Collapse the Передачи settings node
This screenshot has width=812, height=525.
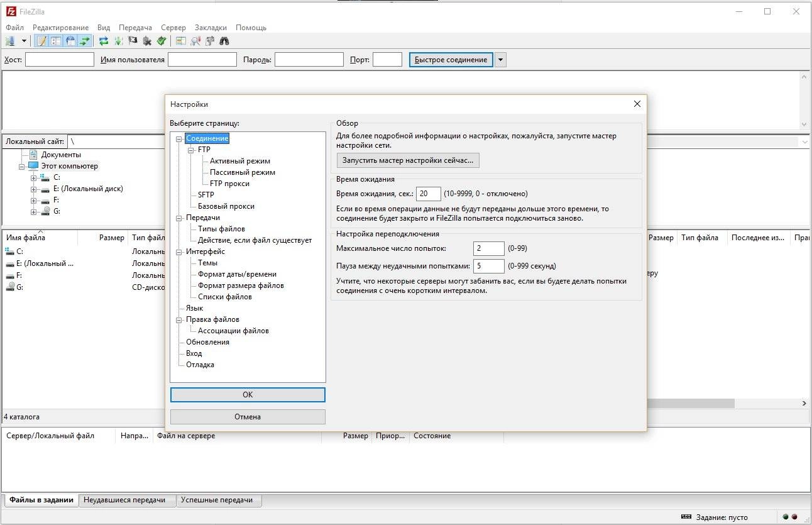pyautogui.click(x=179, y=218)
